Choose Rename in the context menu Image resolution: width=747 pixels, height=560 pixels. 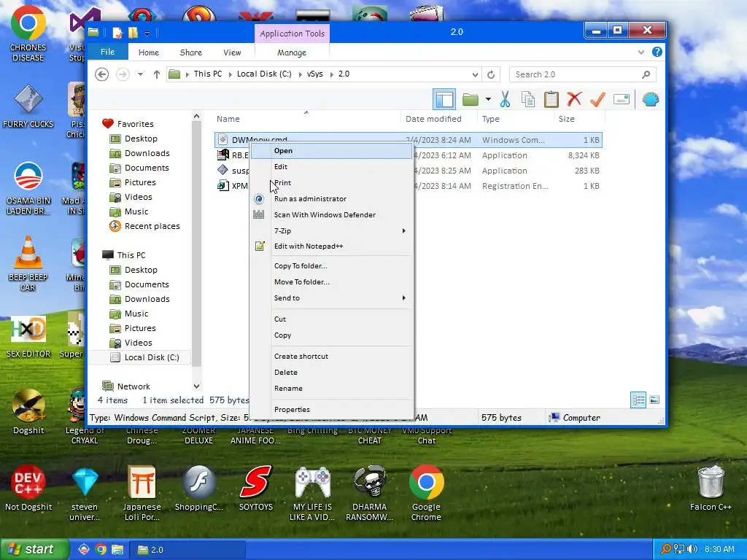[x=331, y=389]
